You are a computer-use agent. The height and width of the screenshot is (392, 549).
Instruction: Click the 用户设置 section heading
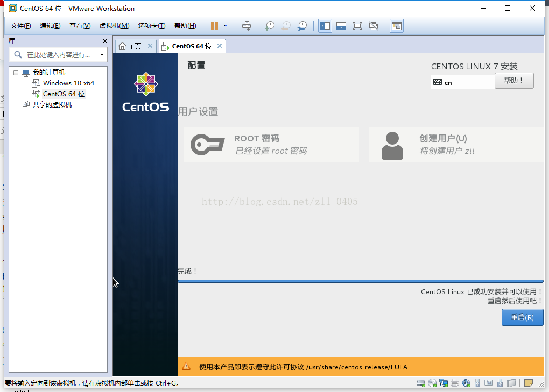(x=198, y=111)
